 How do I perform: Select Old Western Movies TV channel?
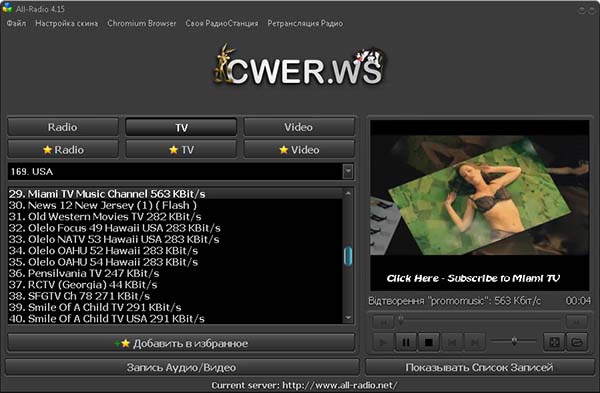175,217
